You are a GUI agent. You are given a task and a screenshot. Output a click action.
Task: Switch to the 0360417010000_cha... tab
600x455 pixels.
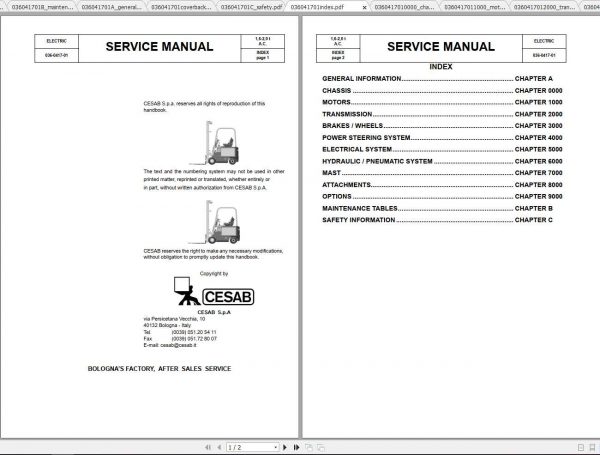pos(404,7)
